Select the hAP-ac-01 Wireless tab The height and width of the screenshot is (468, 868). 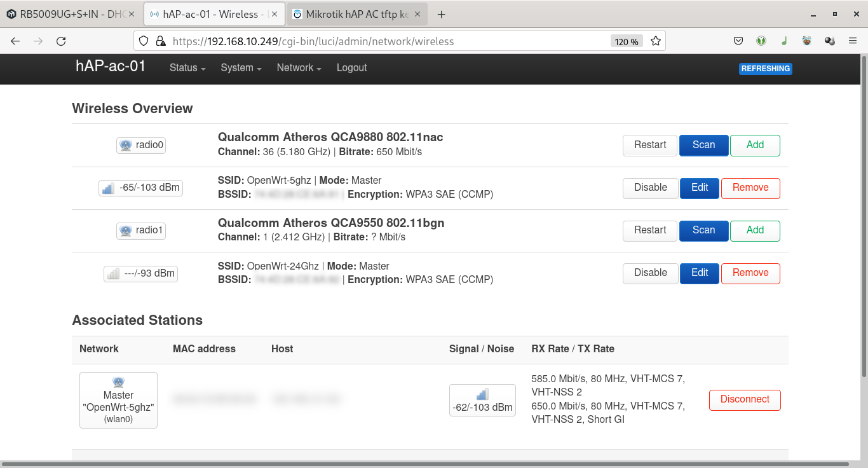[214, 14]
